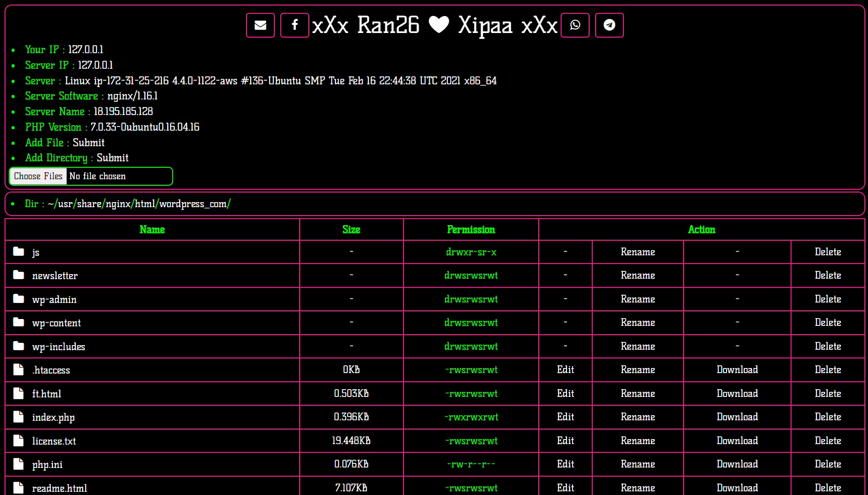Delete the newsletter folder
This screenshot has height=495, width=868.
828,275
